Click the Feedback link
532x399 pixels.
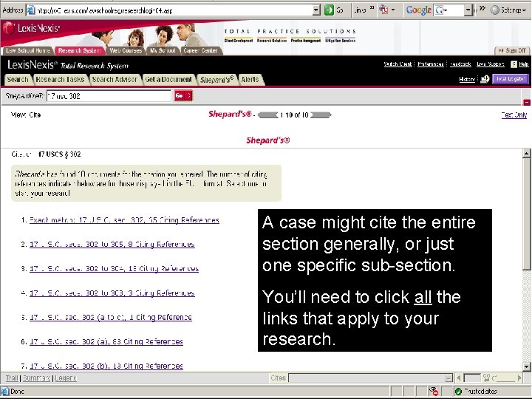pos(460,64)
